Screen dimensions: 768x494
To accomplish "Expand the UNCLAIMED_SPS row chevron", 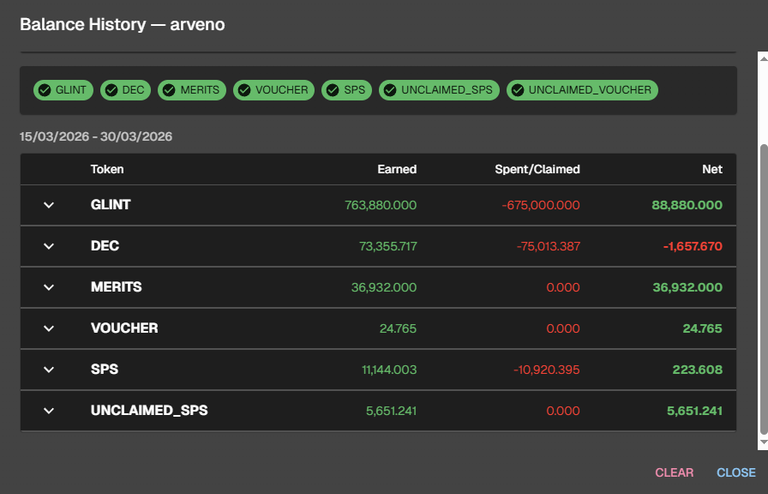I will point(48,411).
